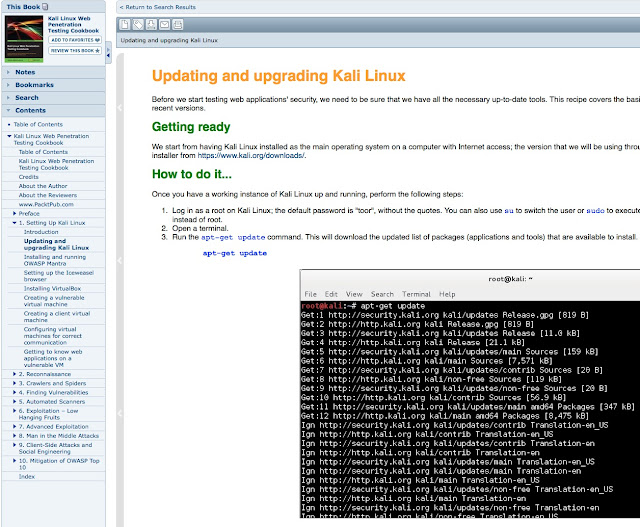This screenshot has height=527, width=640.
Task: Click the print icon in reader toolbar
Action: (177, 25)
